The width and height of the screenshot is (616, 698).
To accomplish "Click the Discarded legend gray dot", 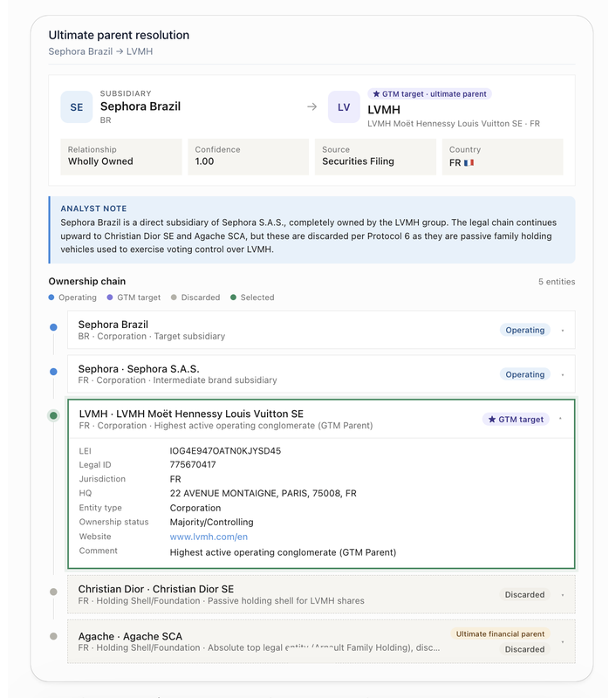I will [174, 298].
